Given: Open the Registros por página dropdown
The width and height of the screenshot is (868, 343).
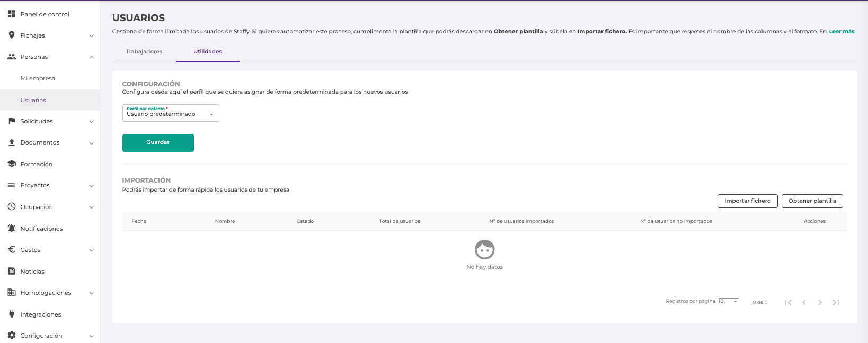Looking at the screenshot, I should point(728,301).
